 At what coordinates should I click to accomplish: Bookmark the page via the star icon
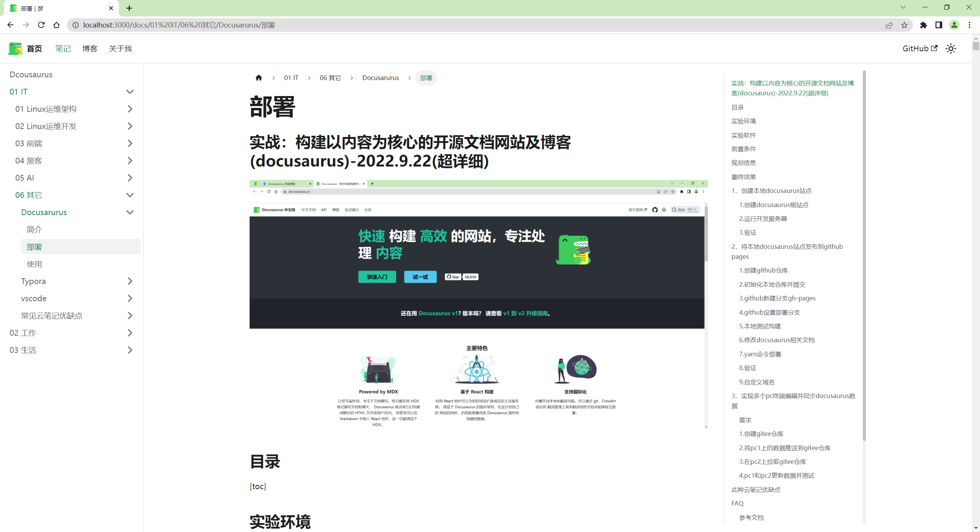click(905, 24)
